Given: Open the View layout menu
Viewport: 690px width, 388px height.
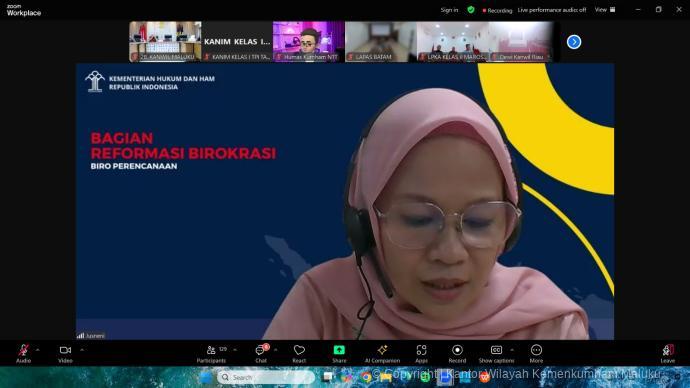Looking at the screenshot, I should (605, 9).
